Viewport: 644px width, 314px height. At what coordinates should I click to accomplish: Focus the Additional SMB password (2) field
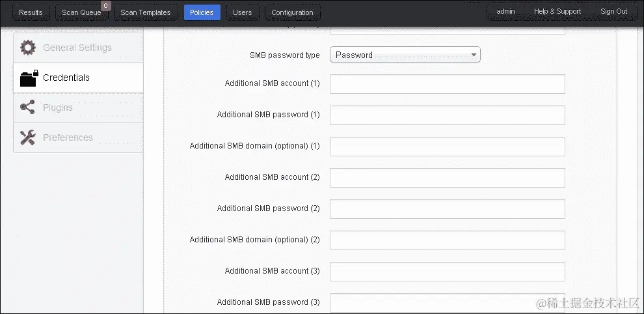pyautogui.click(x=447, y=209)
